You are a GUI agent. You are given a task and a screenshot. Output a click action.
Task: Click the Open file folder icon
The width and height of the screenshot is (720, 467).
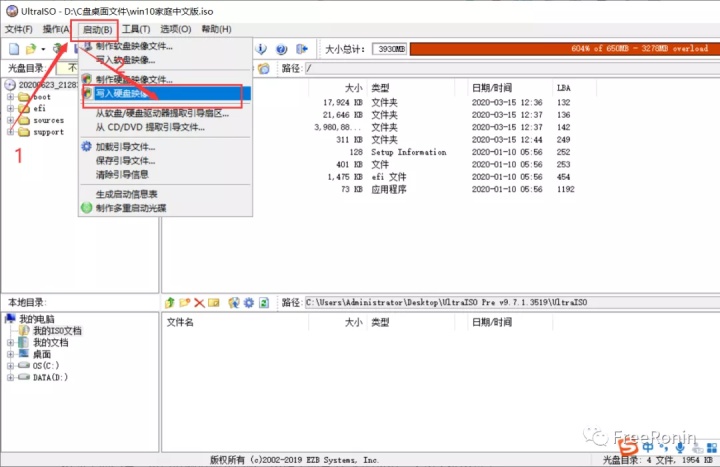tap(31, 49)
